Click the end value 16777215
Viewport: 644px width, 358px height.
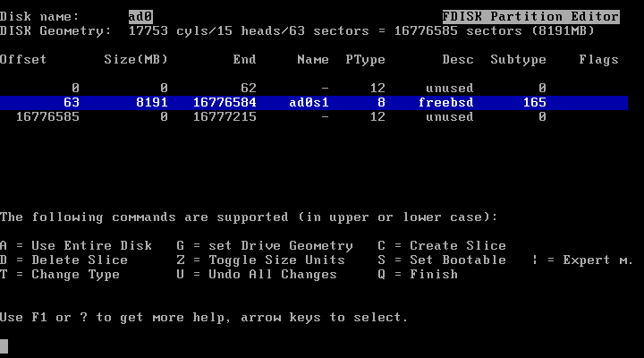pos(225,116)
